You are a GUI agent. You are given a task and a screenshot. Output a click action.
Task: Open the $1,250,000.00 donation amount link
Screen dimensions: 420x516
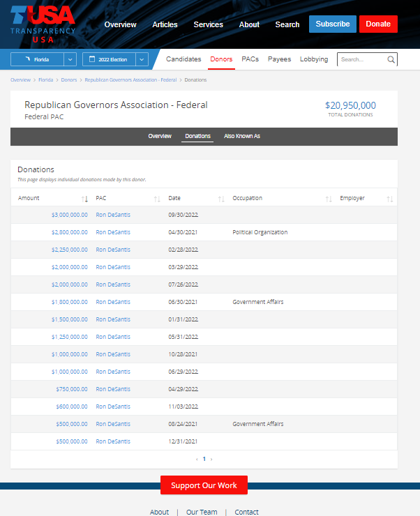(x=70, y=337)
